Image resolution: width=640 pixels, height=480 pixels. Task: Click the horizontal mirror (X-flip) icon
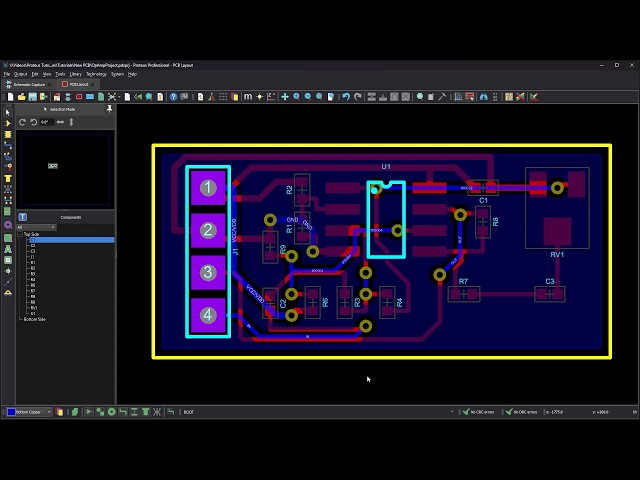coord(60,122)
